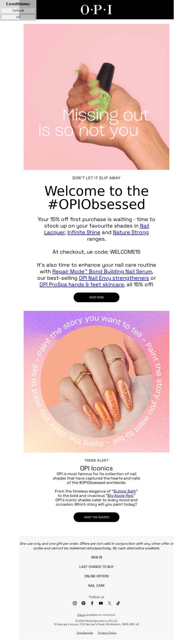The height and width of the screenshot is (644, 193).
Task: Follow the Infinite Shine link
Action: [x=84, y=232]
